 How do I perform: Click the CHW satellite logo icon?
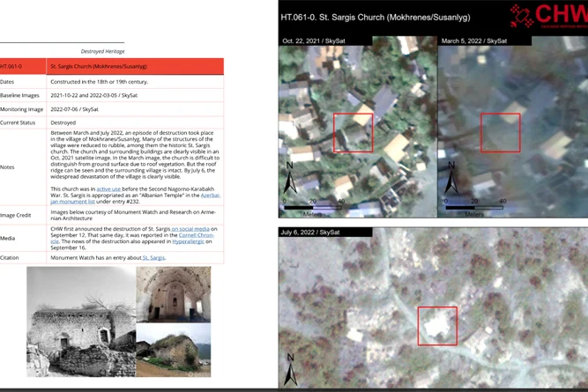[522, 16]
